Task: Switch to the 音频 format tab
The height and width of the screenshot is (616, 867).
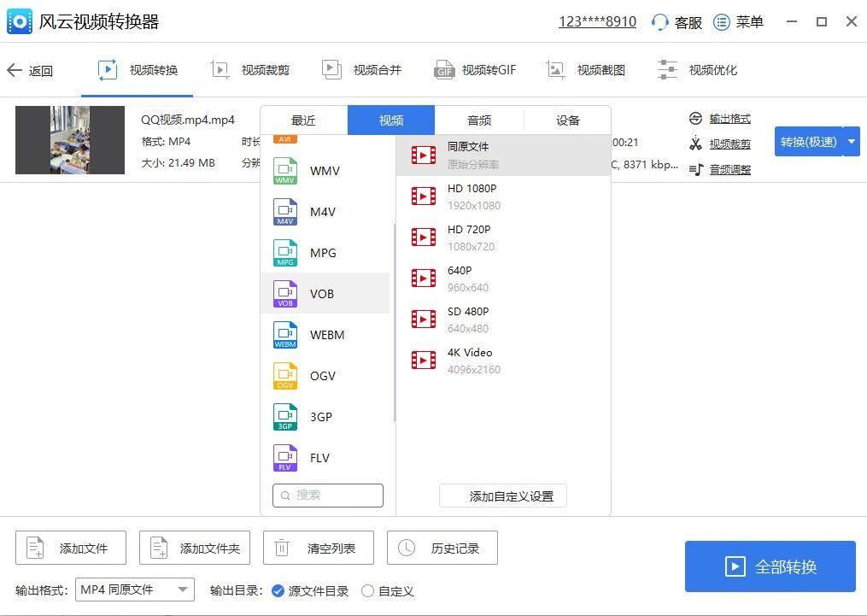Action: (479, 120)
